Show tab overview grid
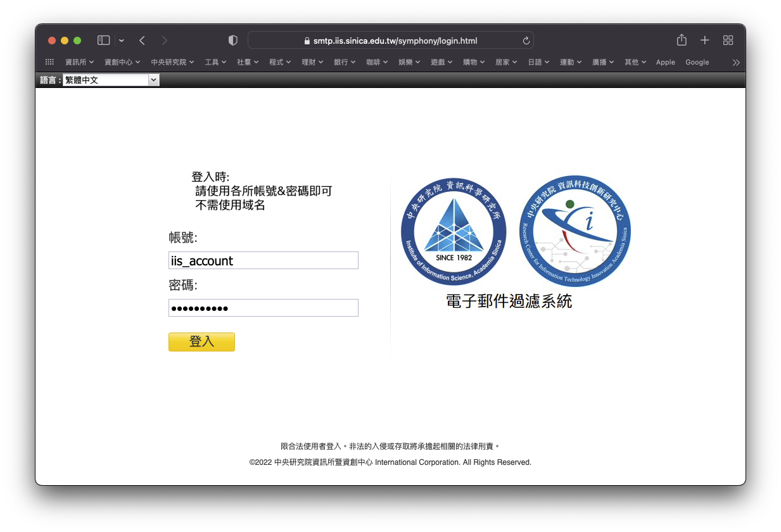This screenshot has width=781, height=532. [x=728, y=41]
